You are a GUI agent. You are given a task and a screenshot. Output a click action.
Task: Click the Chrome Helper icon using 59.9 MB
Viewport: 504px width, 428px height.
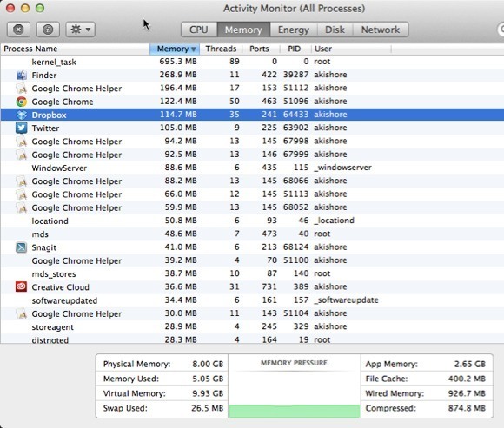click(21, 207)
